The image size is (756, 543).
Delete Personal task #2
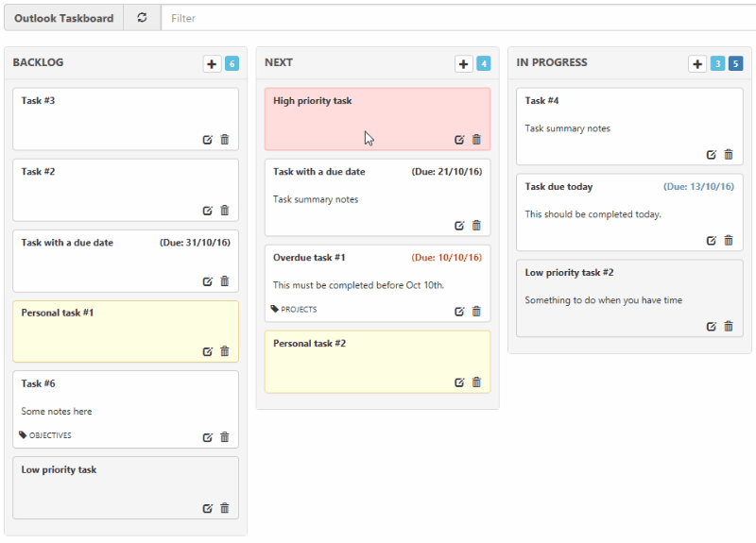coord(476,382)
